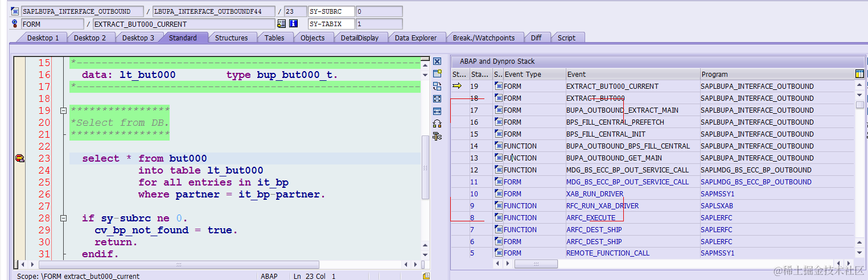Click the SAPMSSY1 program in row 10
This screenshot has width=868, height=280.
click(718, 193)
